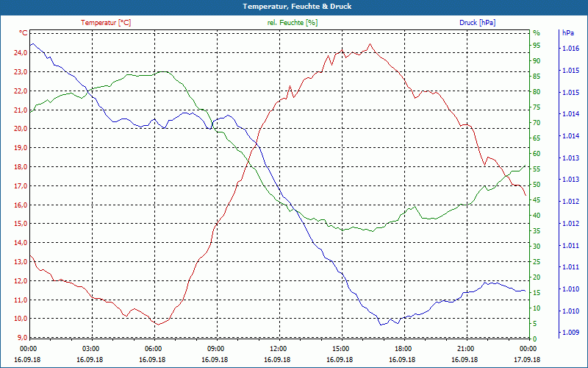
Task: Click the "50" humidity axis tick
Action: tap(537, 185)
